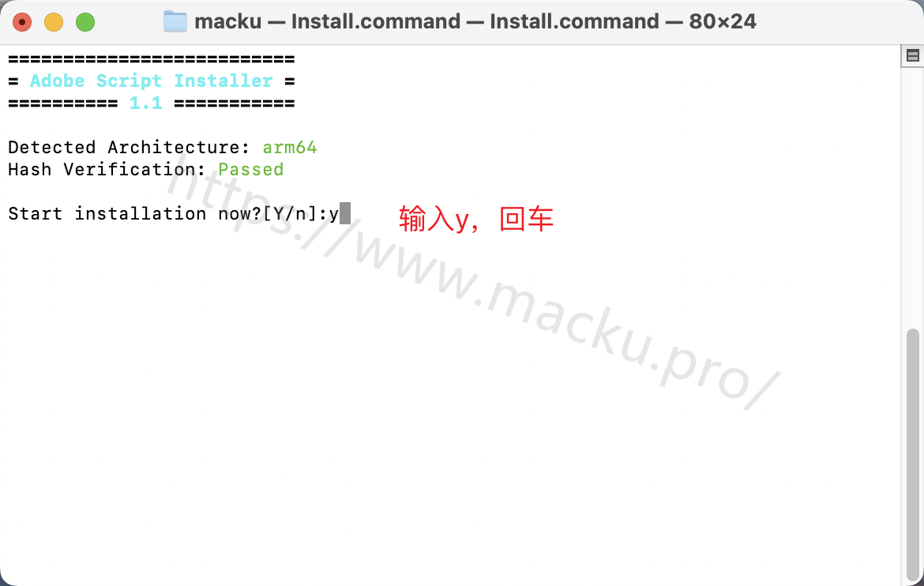The width and height of the screenshot is (924, 586).
Task: Click the split pane icon above scrollbar
Action: [x=912, y=56]
